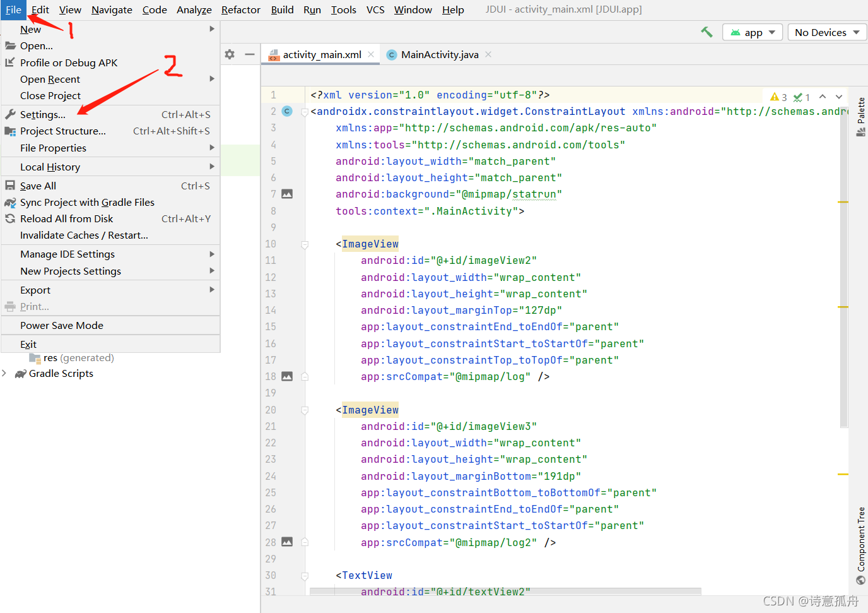This screenshot has height=613, width=868.
Task: Choose Reload All from Disk
Action: point(110,218)
